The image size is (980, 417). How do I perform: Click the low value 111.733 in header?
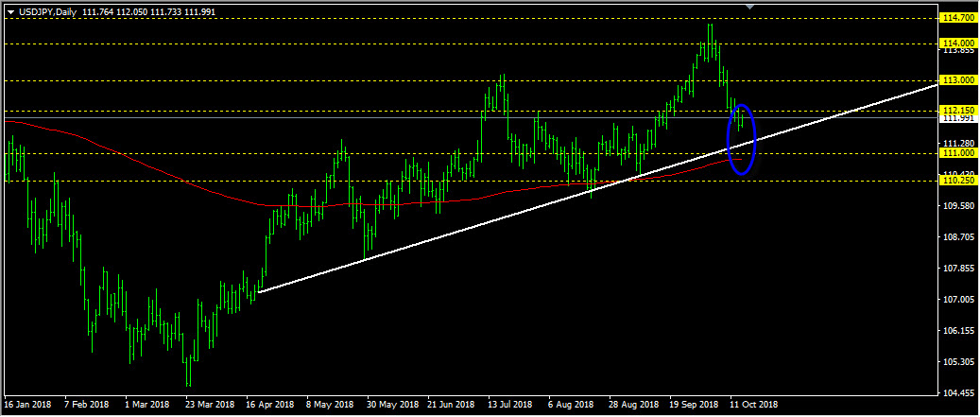163,12
